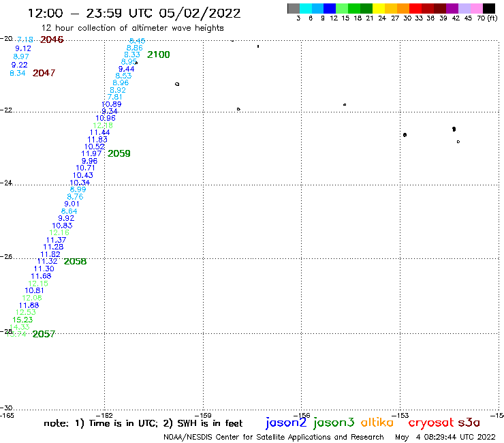504x443 pixels.
Task: Click the NOAA/NESDIS credit line
Action: [x=274, y=437]
